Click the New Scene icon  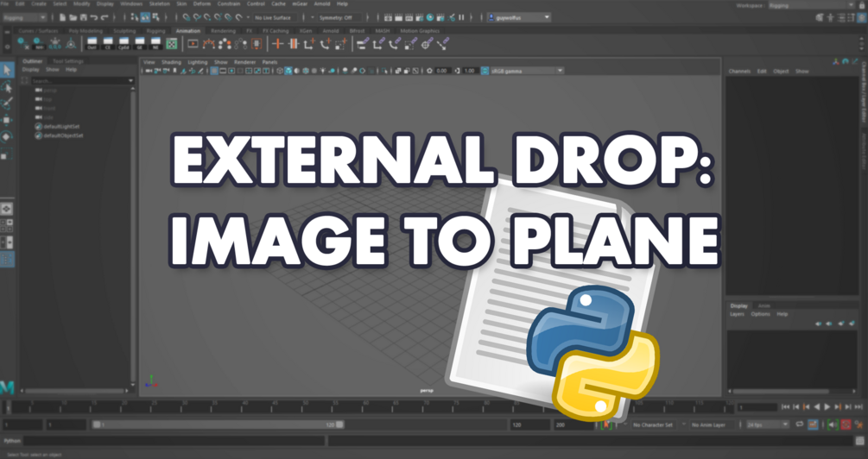(62, 18)
